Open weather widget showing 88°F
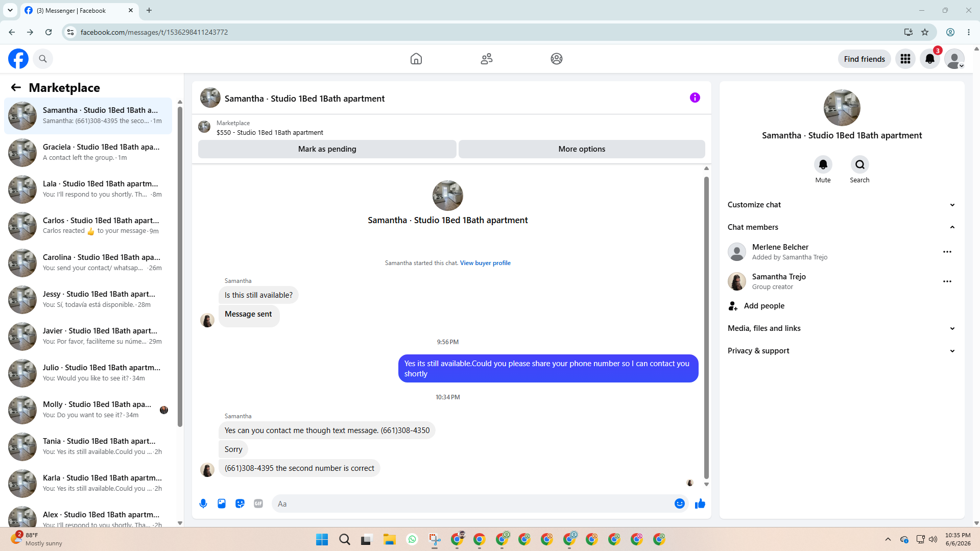The height and width of the screenshot is (551, 980). (x=37, y=539)
